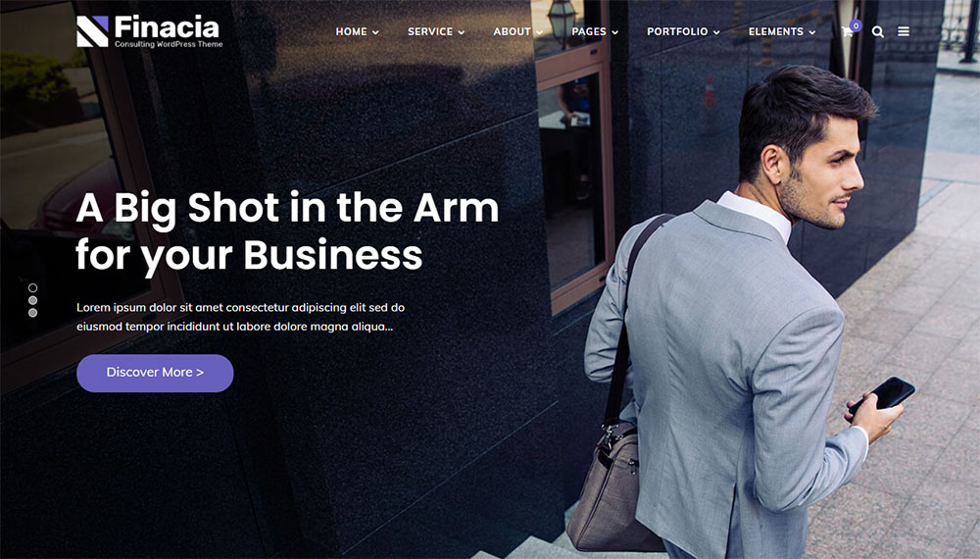
Task: Click the Finacia brand name text
Action: [167, 26]
